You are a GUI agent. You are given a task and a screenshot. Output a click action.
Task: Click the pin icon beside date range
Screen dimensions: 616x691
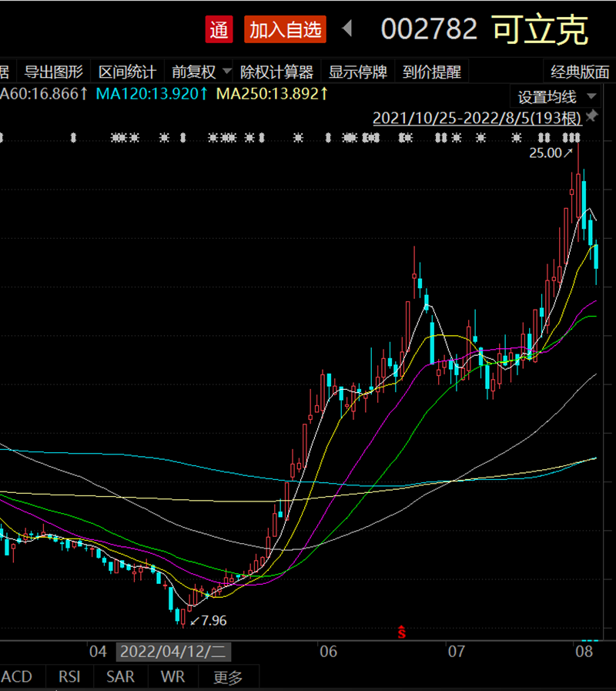[x=591, y=116]
